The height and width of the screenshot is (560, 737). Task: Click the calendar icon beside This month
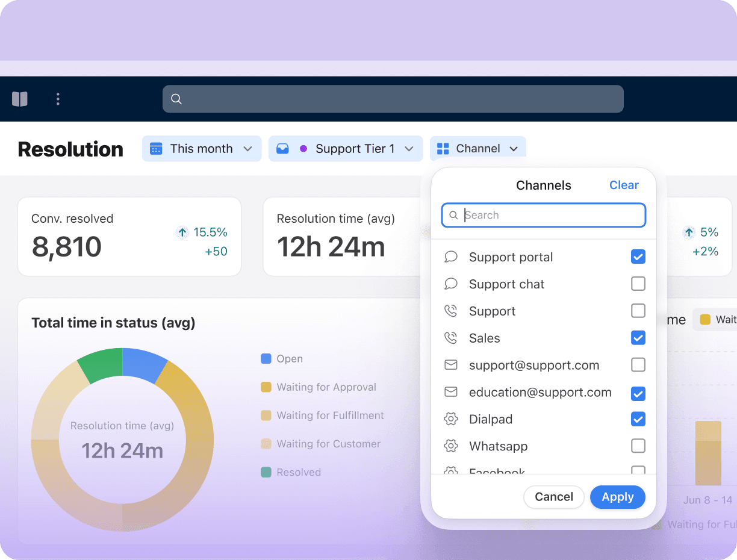click(156, 149)
